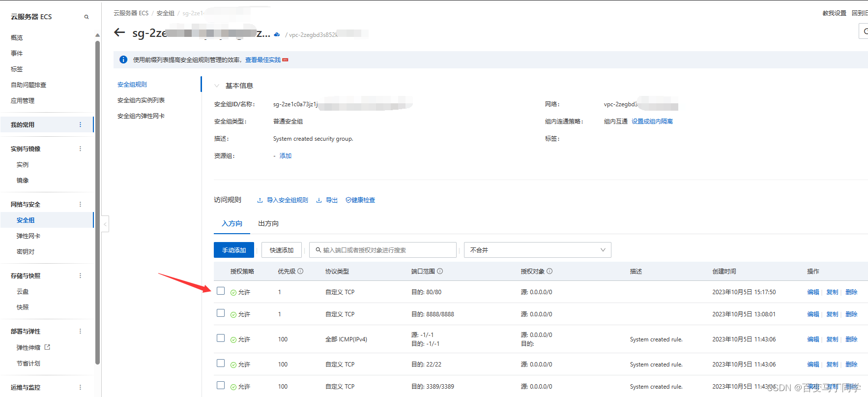Select the checkbox for the port 8888/8888 rule
This screenshot has height=397, width=868.
221,313
